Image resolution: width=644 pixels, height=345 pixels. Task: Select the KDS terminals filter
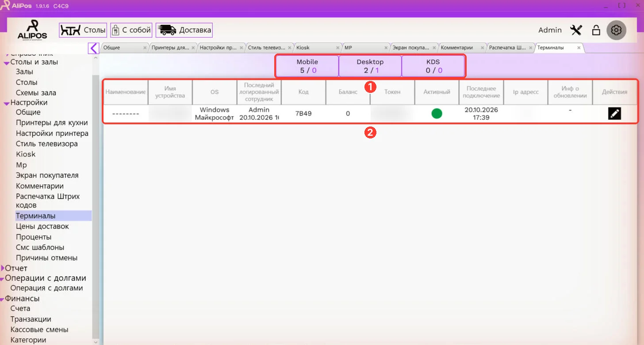433,66
